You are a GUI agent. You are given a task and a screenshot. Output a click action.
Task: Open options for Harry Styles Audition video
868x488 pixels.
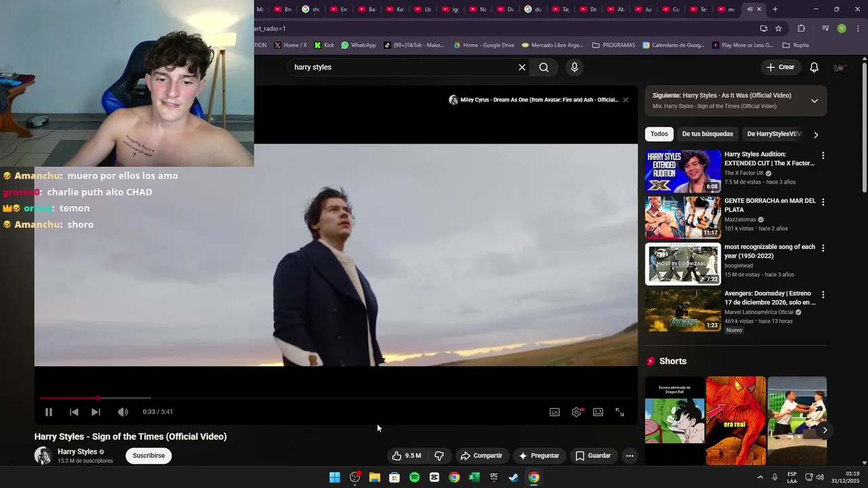[x=823, y=156]
